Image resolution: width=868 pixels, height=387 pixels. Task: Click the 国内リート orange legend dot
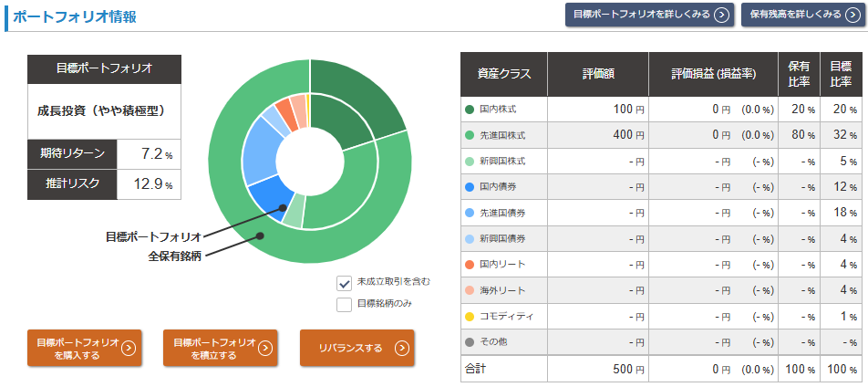[470, 265]
